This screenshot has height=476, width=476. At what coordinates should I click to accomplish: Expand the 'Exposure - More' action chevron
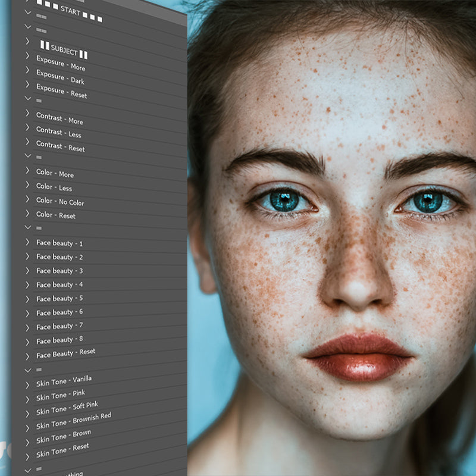click(27, 55)
